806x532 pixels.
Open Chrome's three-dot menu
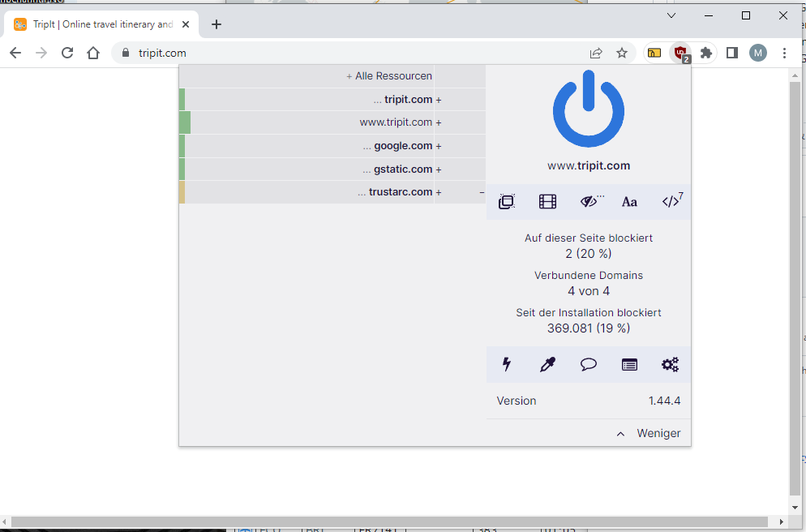pos(784,52)
